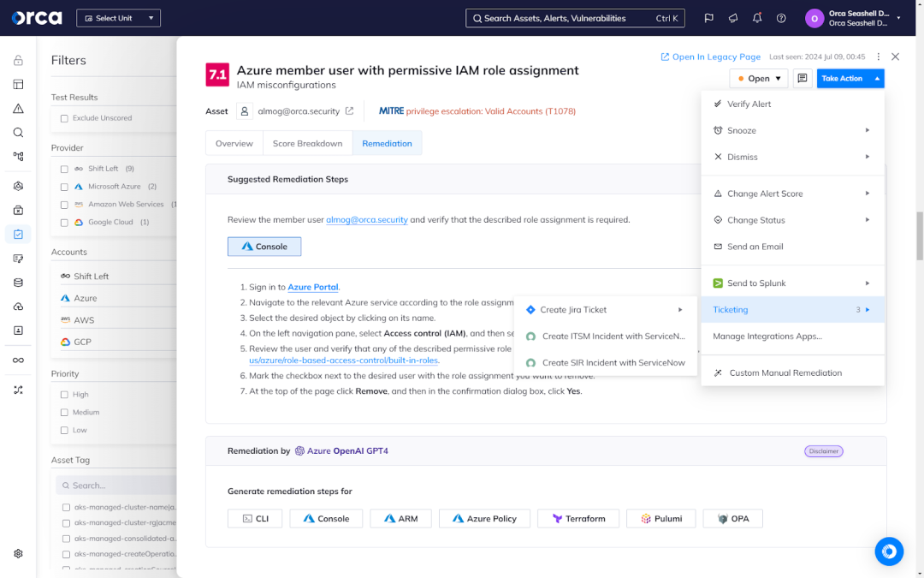Select Create ITSM Incident with ServiceNow

tap(605, 337)
